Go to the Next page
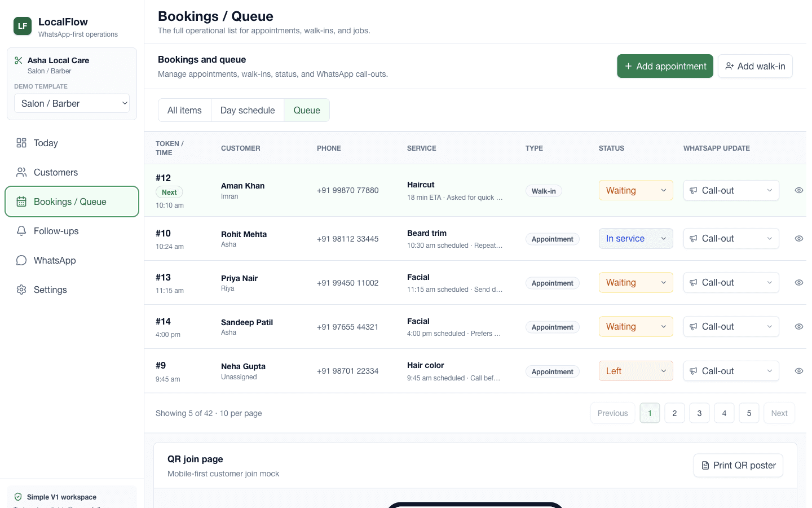This screenshot has width=812, height=508. coord(779,413)
